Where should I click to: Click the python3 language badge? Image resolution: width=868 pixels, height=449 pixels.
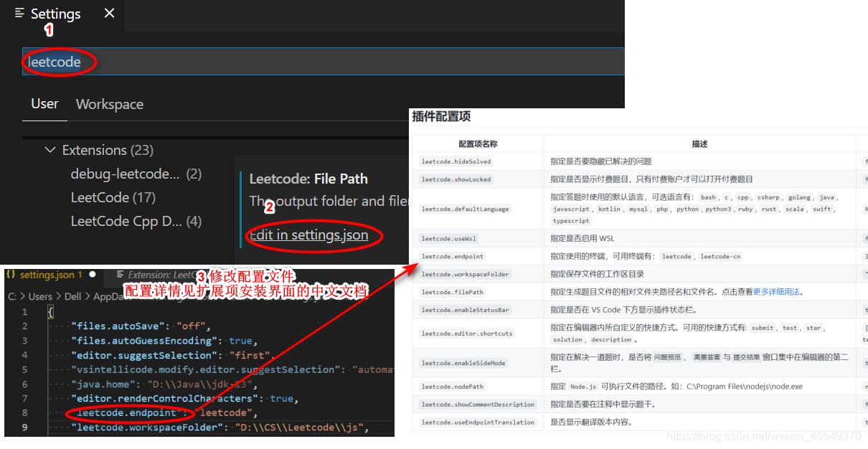pyautogui.click(x=718, y=209)
